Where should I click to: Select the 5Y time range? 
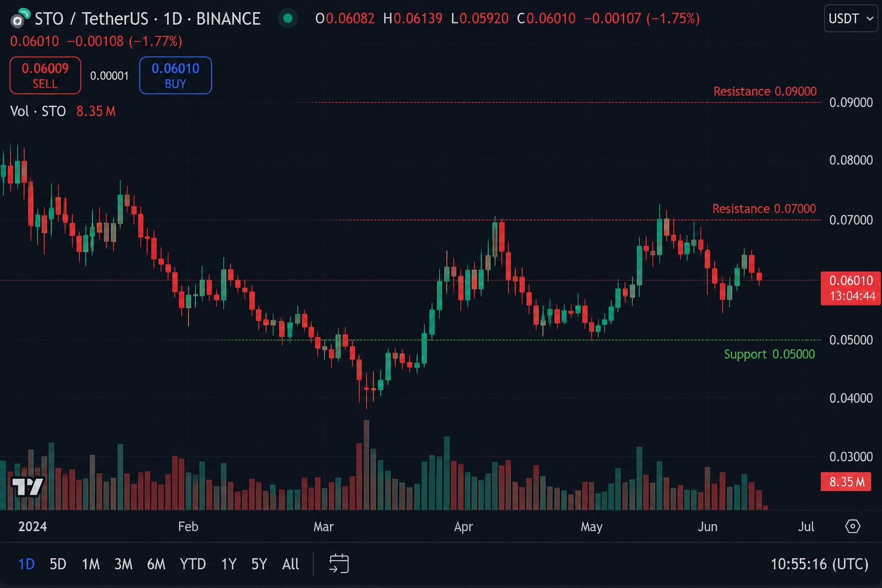pyautogui.click(x=260, y=564)
